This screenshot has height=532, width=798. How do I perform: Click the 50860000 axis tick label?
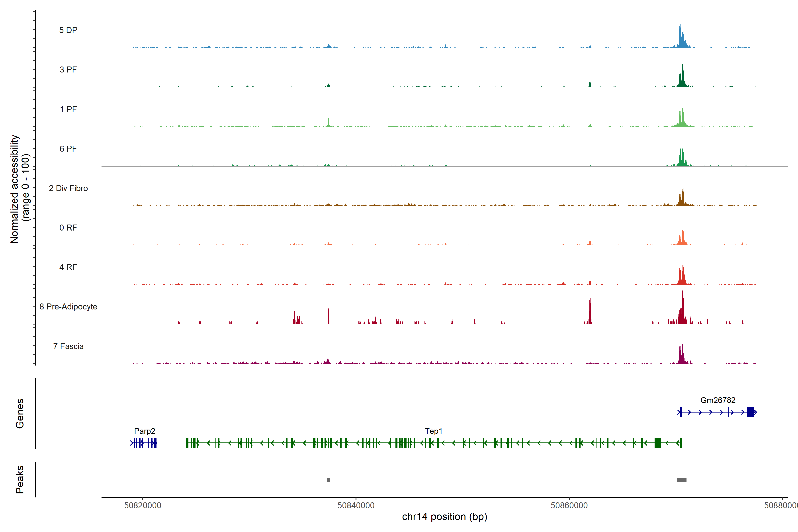pyautogui.click(x=569, y=506)
